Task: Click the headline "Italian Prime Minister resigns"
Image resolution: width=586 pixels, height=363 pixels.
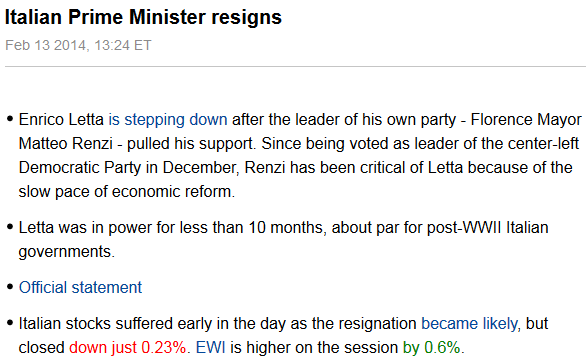Action: click(143, 18)
